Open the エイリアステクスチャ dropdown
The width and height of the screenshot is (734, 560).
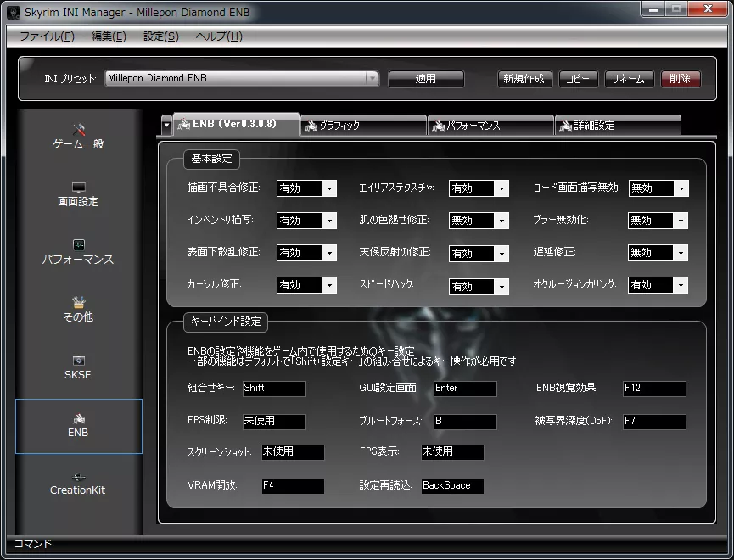click(479, 188)
